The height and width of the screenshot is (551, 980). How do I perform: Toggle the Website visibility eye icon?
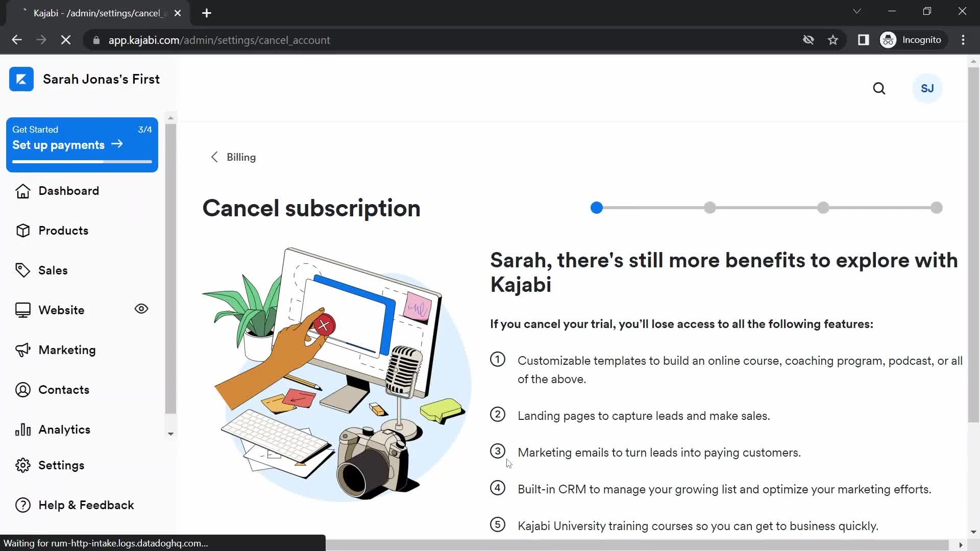(141, 309)
